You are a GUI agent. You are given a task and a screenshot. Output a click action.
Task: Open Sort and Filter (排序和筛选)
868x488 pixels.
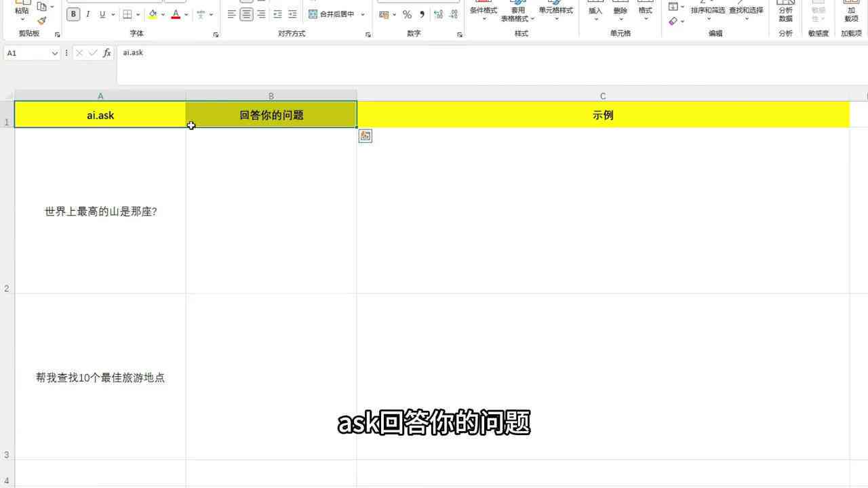point(708,11)
